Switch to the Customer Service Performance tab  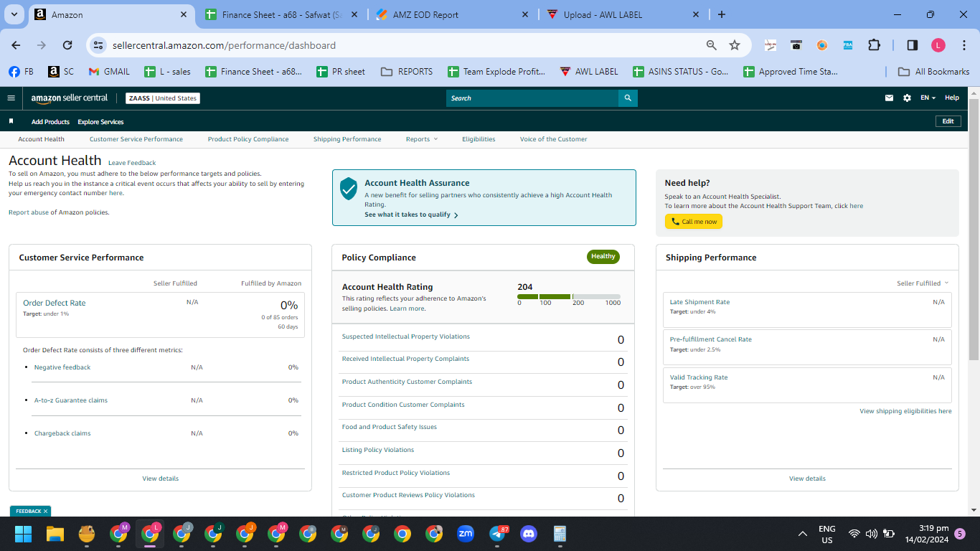click(x=136, y=139)
